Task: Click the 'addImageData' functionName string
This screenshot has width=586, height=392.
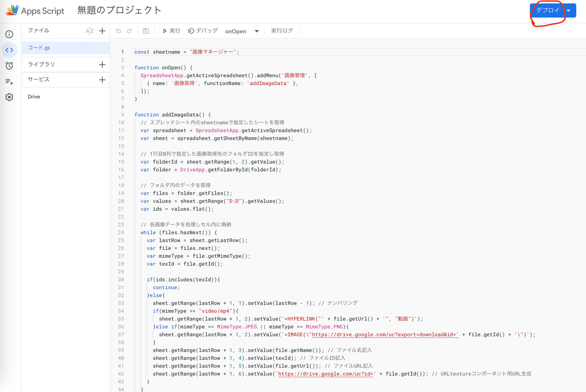Action: click(268, 83)
